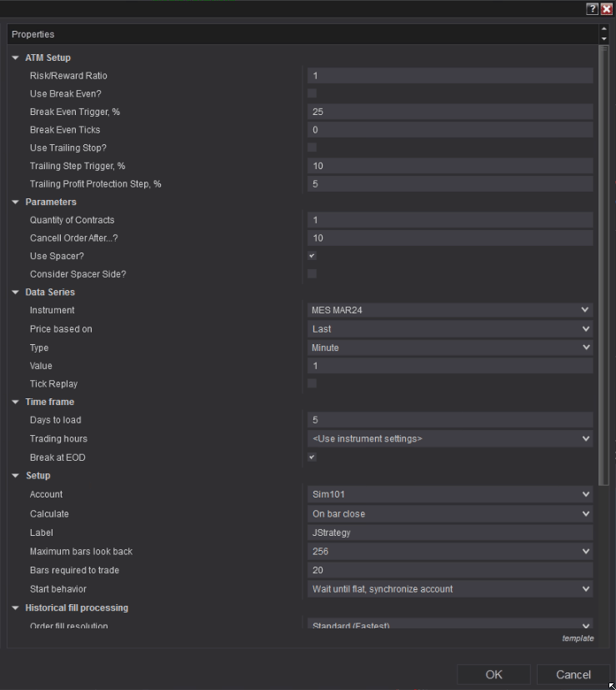
Task: Click the OK button
Action: coord(493,675)
